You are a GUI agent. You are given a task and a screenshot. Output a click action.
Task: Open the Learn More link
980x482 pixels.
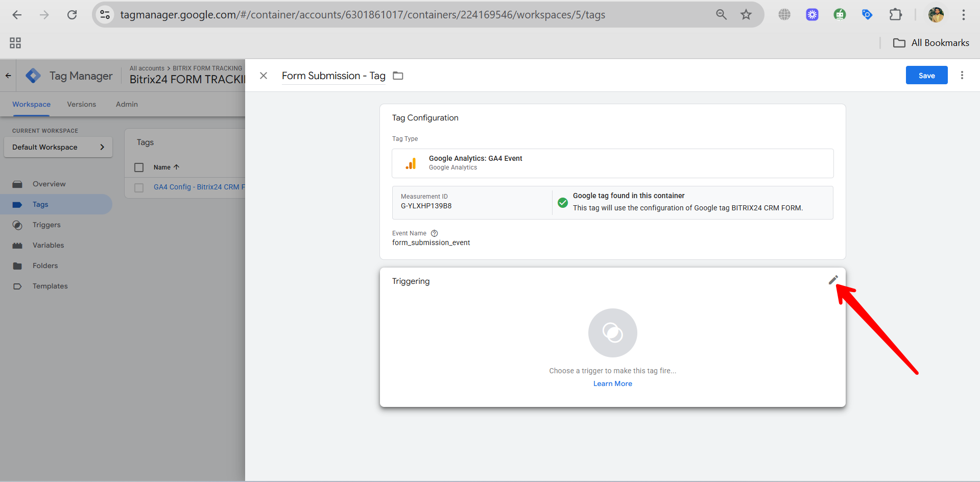click(613, 383)
